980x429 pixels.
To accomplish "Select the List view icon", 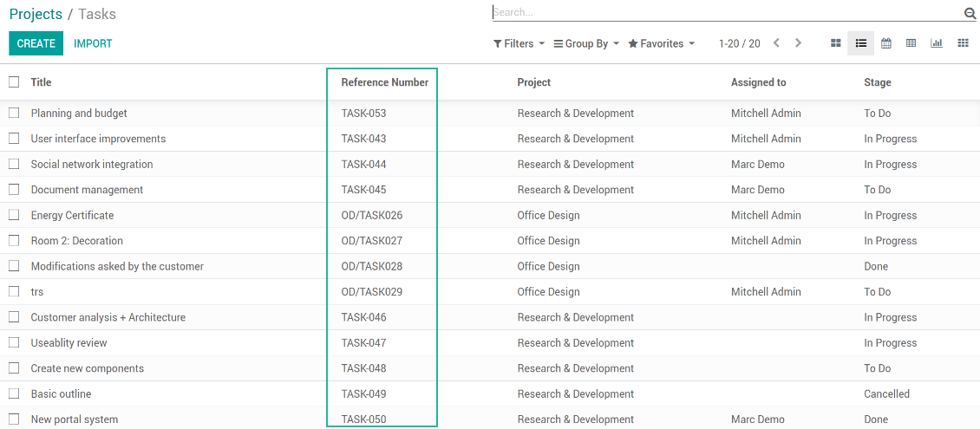I will [860, 43].
